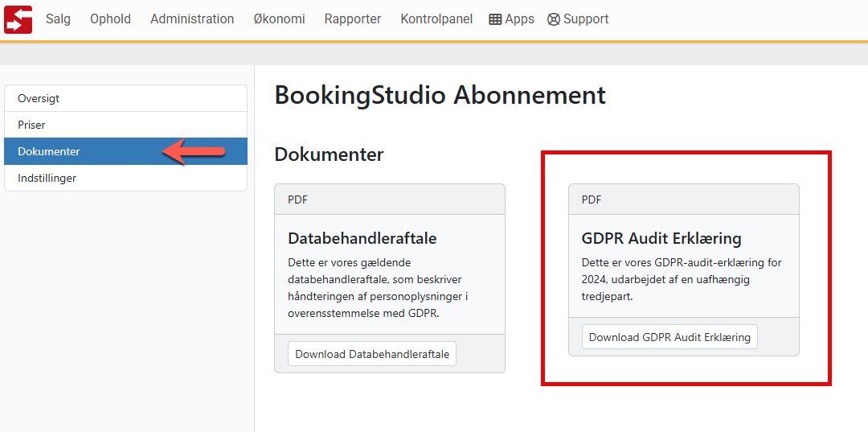This screenshot has height=432, width=868.
Task: Select Oversigt in the sidebar
Action: (125, 99)
